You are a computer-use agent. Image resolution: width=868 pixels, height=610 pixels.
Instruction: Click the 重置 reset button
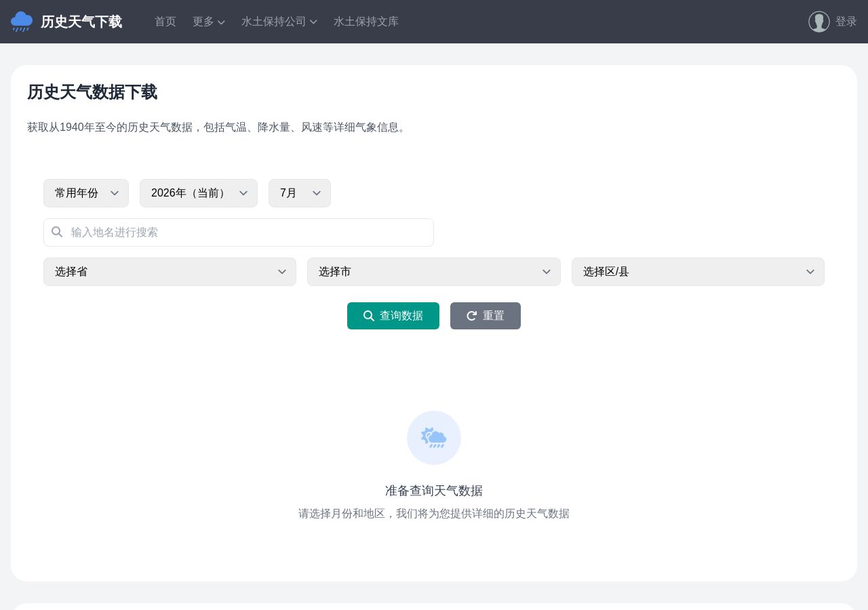(486, 316)
